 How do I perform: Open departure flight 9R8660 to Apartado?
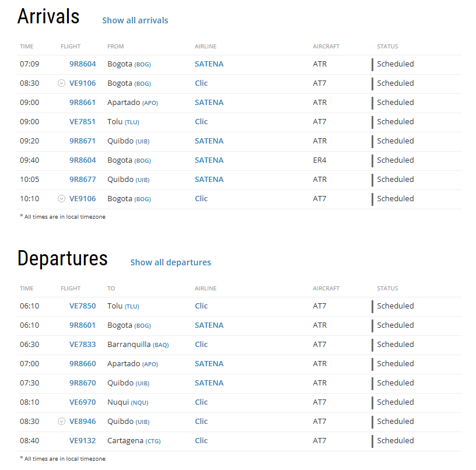83,364
